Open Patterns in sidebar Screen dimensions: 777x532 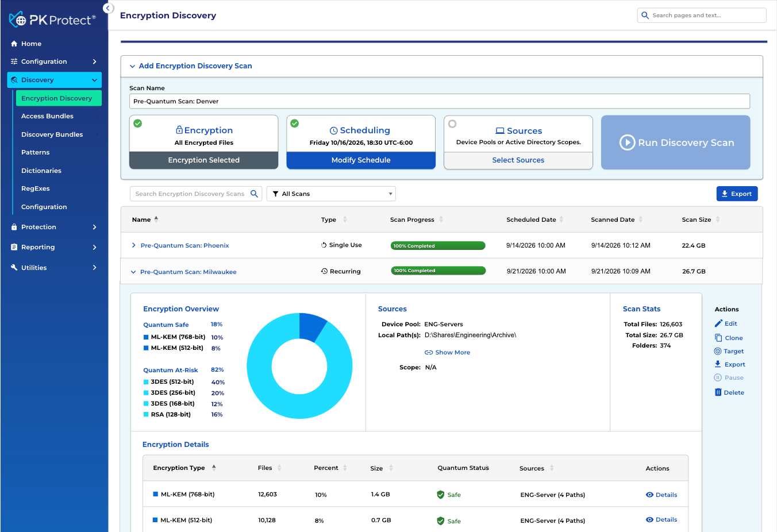(35, 152)
